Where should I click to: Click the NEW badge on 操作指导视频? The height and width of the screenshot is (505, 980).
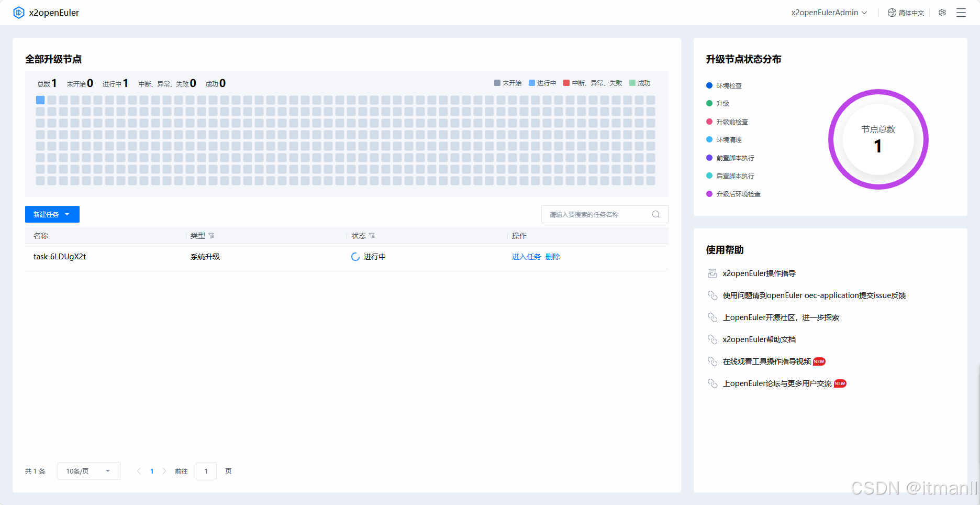819,361
